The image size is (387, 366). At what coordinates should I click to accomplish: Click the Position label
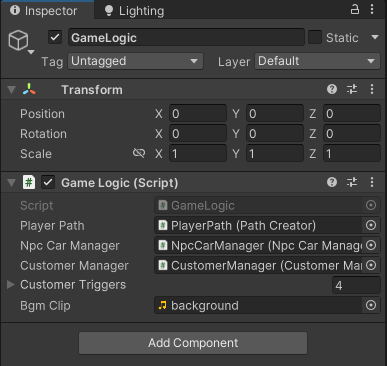coord(42,114)
